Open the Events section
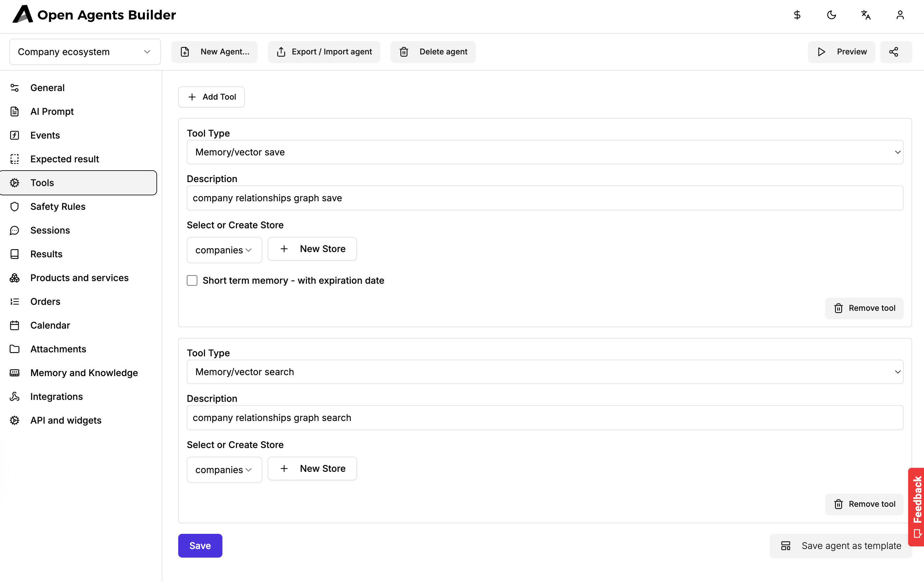The image size is (924, 582). [78, 135]
